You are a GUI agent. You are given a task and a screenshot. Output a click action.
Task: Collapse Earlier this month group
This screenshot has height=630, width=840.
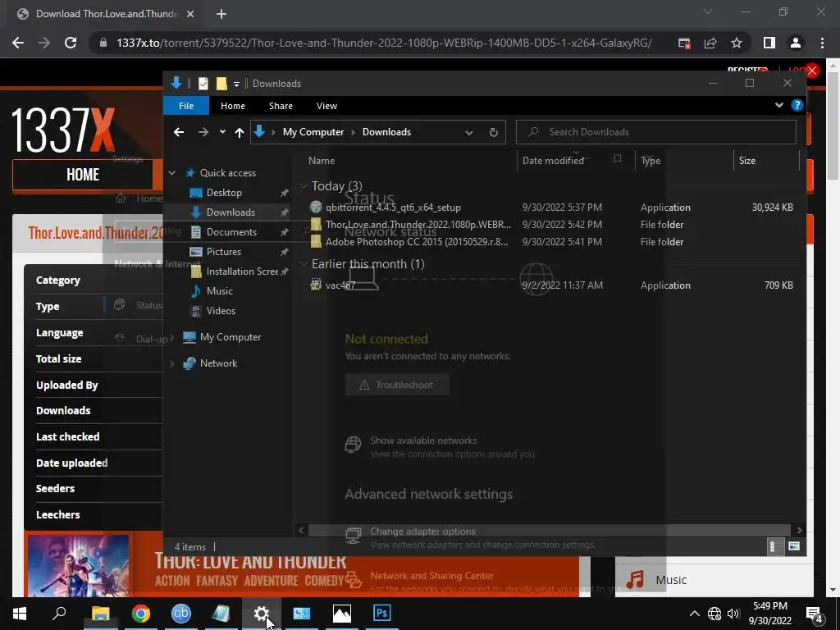point(304,263)
